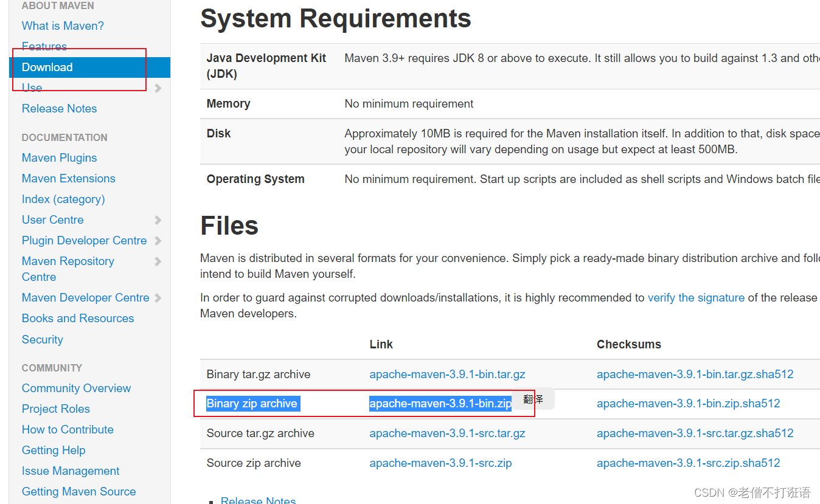Click the 翻译 translate popup button

point(533,399)
